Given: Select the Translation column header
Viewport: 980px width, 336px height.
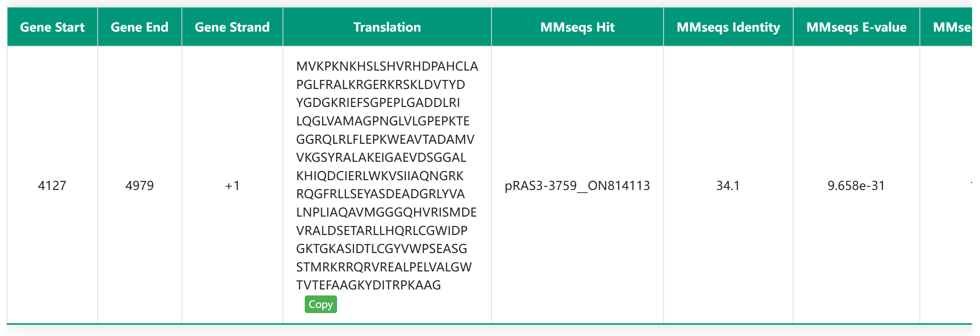Looking at the screenshot, I should coord(387,27).
